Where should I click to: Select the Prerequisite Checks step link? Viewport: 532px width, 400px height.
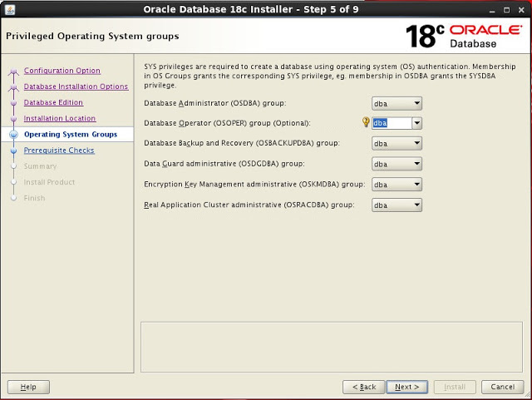point(59,151)
